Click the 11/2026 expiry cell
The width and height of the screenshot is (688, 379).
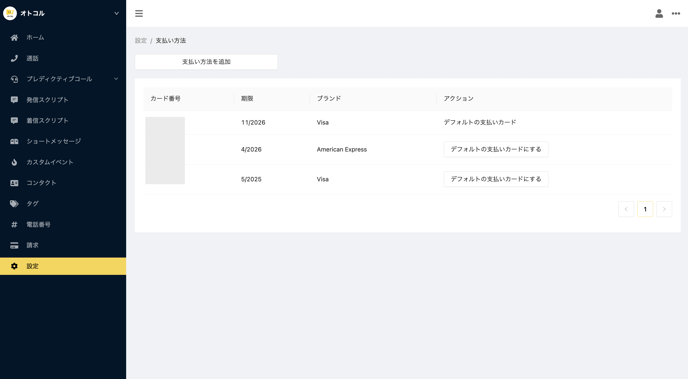pos(253,122)
